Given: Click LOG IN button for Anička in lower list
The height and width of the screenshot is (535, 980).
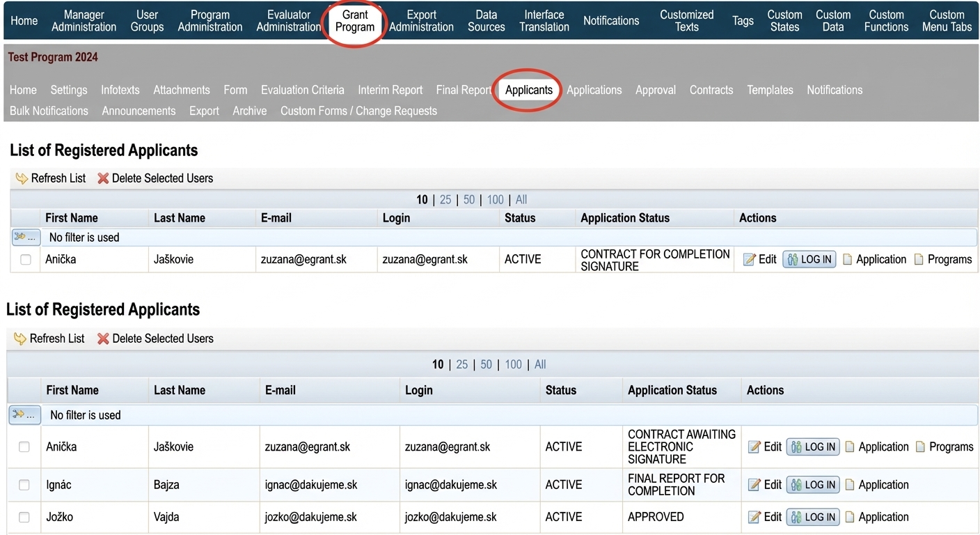Looking at the screenshot, I should pyautogui.click(x=813, y=447).
